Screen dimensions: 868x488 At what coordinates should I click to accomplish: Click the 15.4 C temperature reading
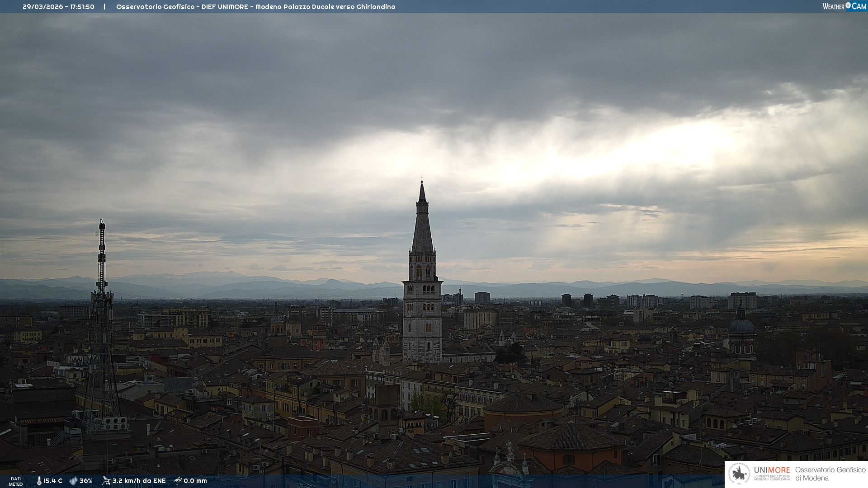pyautogui.click(x=53, y=481)
